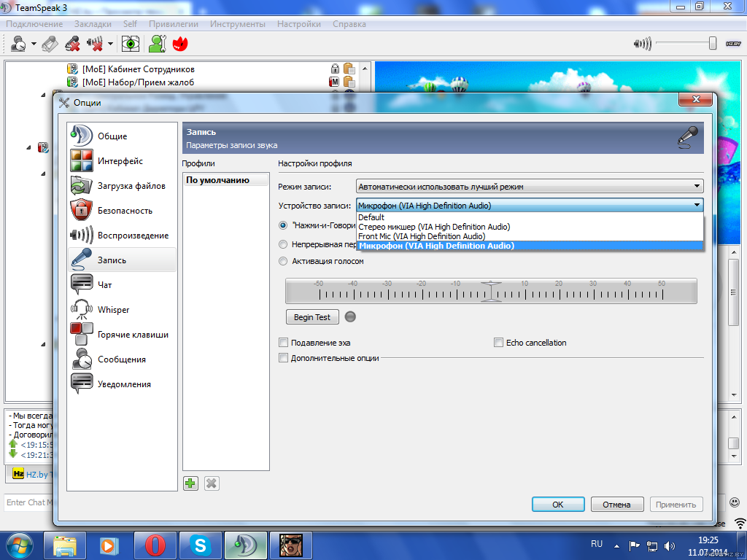Viewport: 747px width, 560px height.
Task: Enable the Echo cancellation checkbox
Action: 498,343
